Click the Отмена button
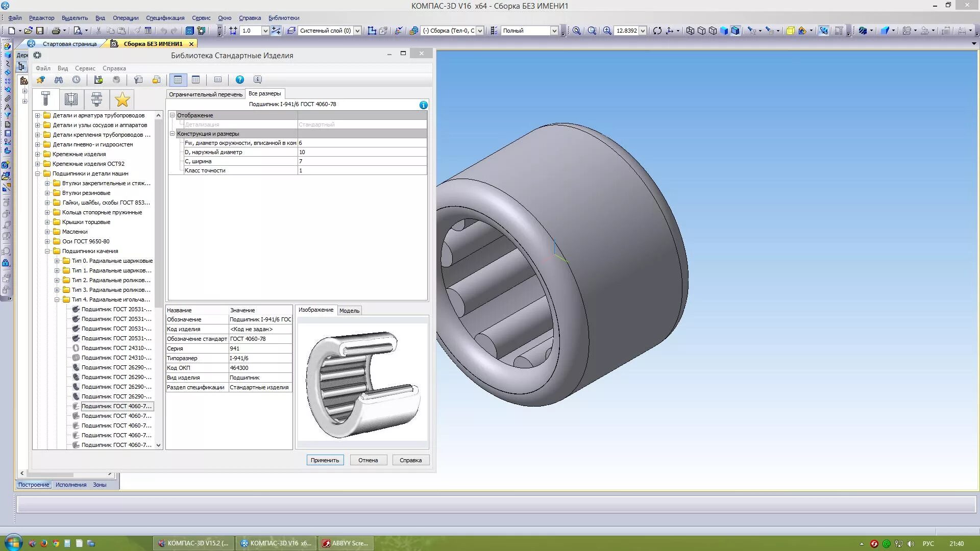Viewport: 980px width, 551px height. (x=368, y=460)
